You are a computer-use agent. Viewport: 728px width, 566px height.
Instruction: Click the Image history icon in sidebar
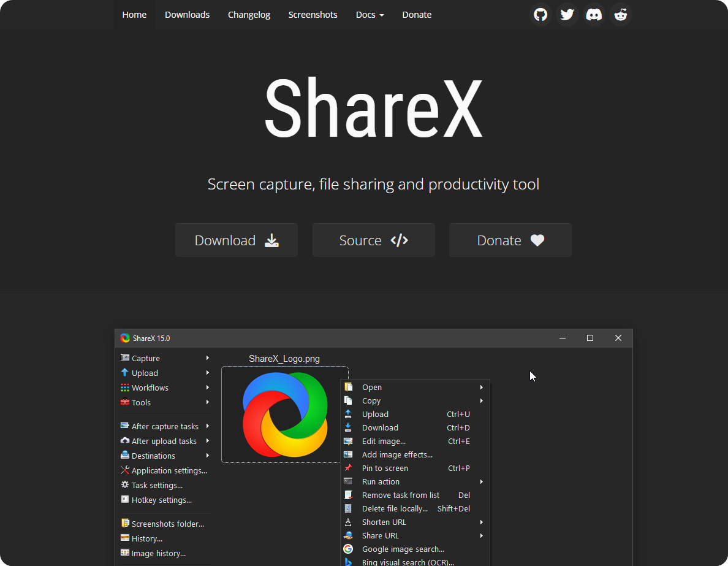125,553
